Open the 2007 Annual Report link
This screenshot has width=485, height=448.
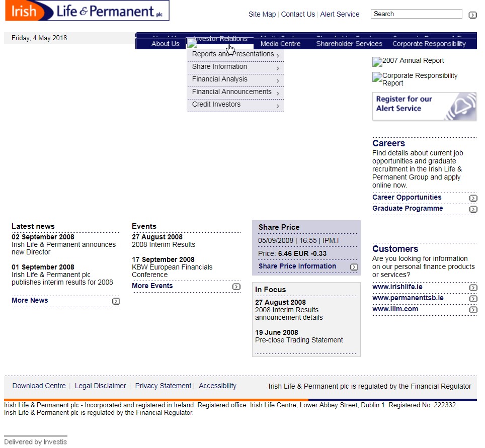413,61
